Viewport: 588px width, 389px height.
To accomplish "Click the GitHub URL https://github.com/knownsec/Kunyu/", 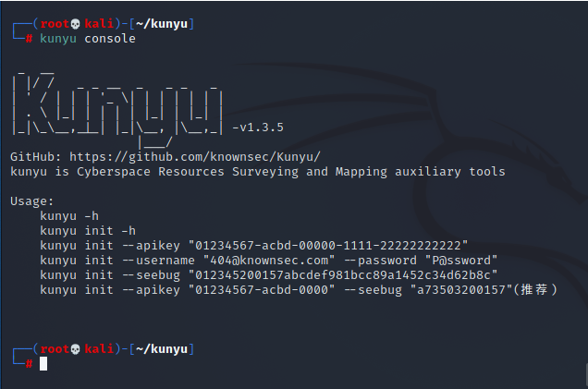I will click(195, 157).
